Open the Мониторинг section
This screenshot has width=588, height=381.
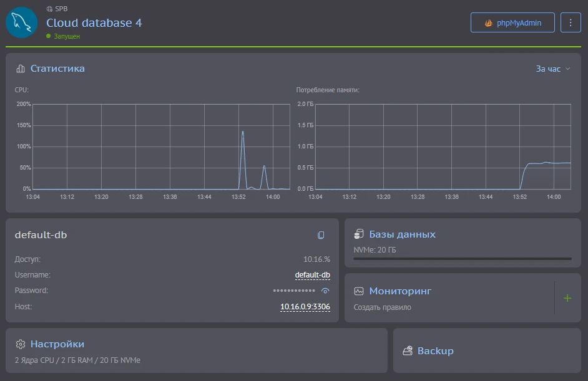click(400, 291)
